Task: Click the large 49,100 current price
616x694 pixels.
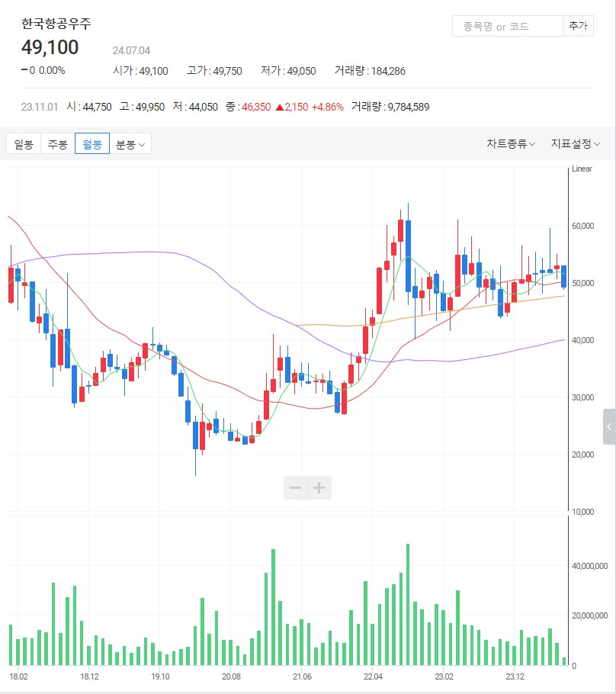Action: pyautogui.click(x=50, y=47)
